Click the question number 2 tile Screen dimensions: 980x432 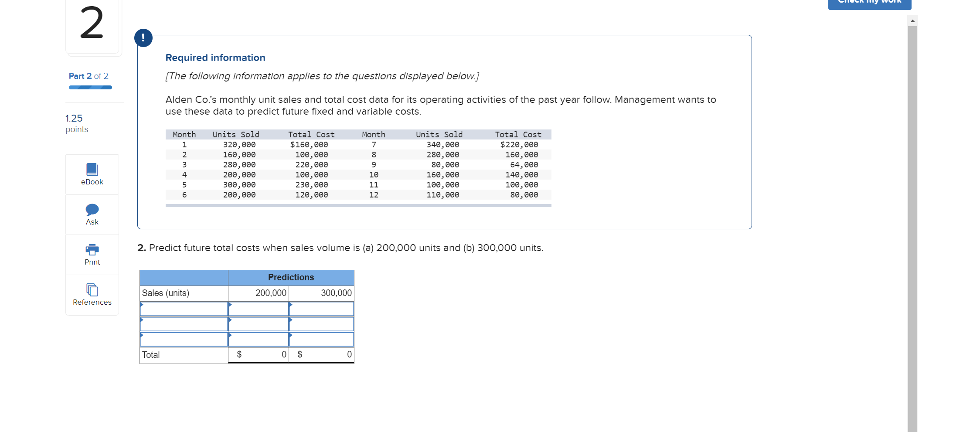pyautogui.click(x=92, y=25)
